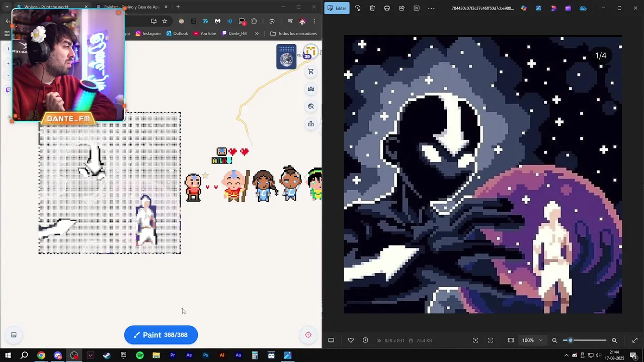Open taskbar notification center
Viewport: 644px width, 362px height.
[633, 355]
